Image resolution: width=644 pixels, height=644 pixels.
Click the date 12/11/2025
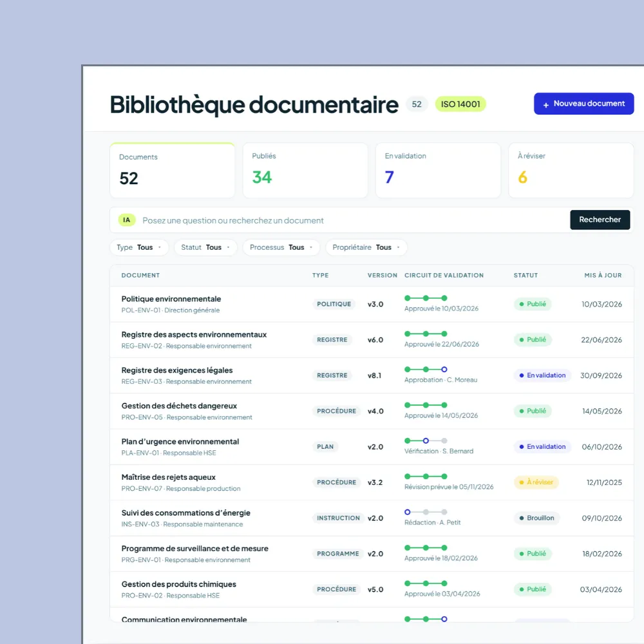pos(604,482)
